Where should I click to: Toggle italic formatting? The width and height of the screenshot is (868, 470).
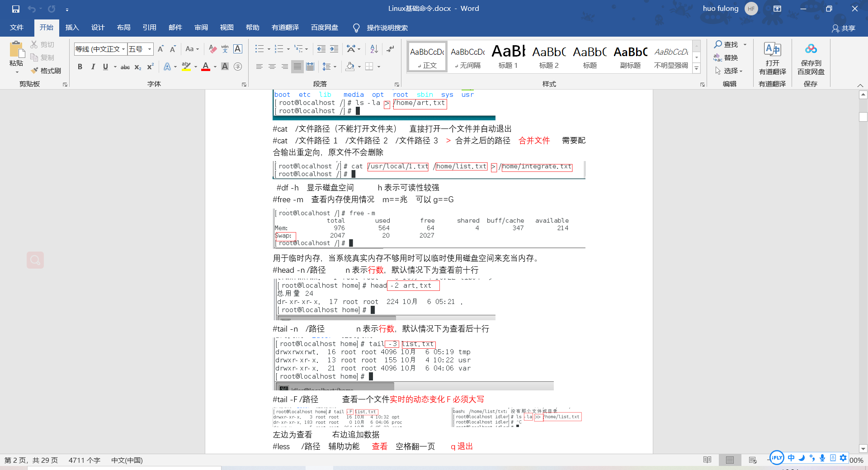pyautogui.click(x=93, y=67)
